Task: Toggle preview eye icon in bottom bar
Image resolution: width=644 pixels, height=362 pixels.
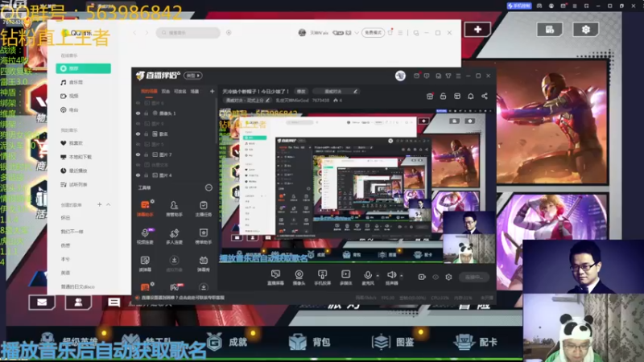Action: [x=436, y=277]
